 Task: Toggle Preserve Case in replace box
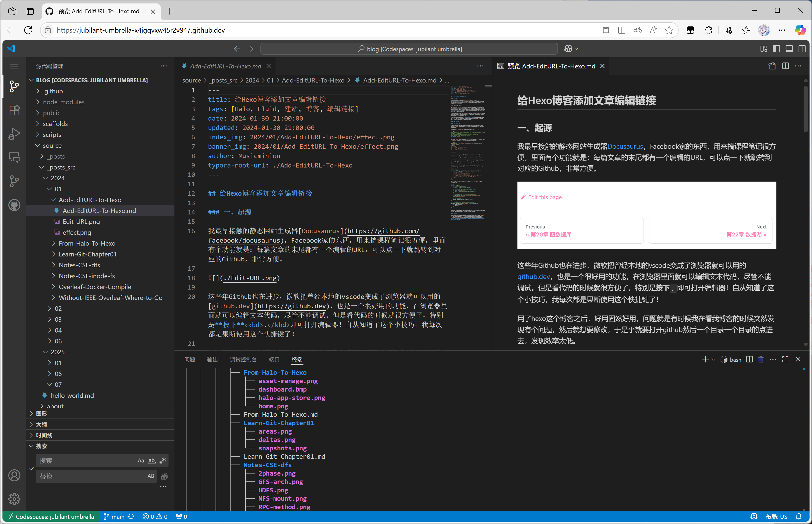point(151,476)
